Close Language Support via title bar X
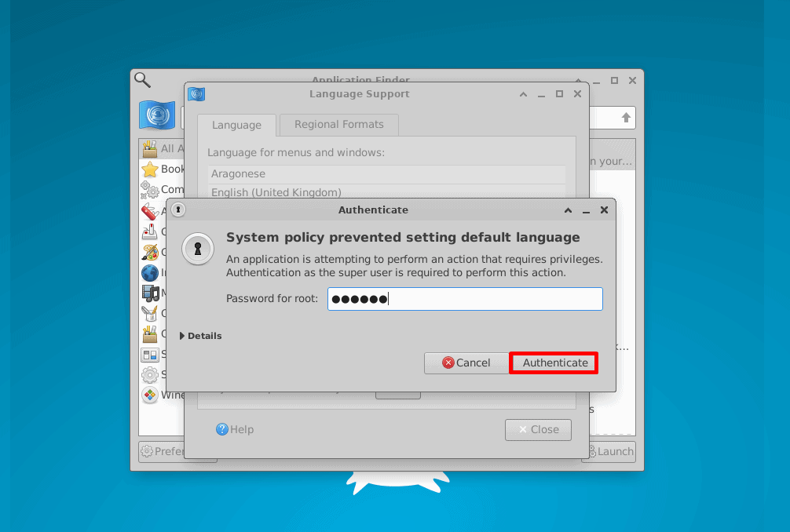The image size is (790, 532). click(577, 94)
